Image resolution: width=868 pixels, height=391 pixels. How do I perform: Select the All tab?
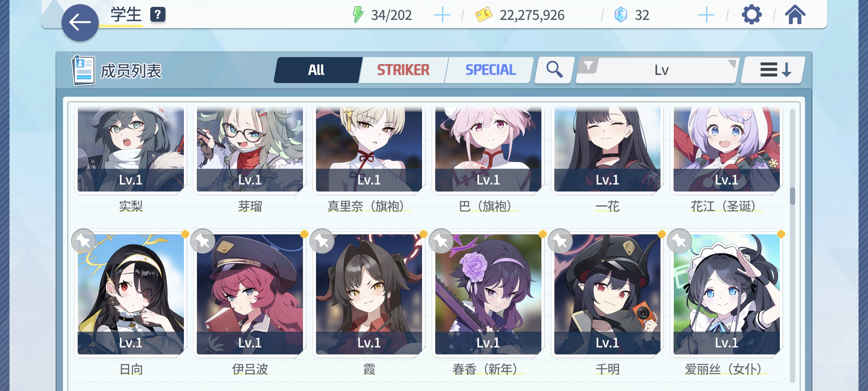[x=317, y=70]
